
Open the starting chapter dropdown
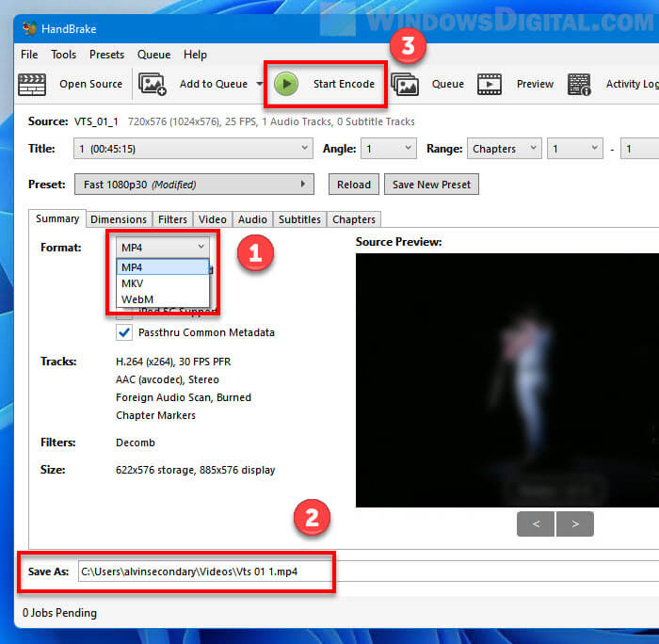pos(574,149)
